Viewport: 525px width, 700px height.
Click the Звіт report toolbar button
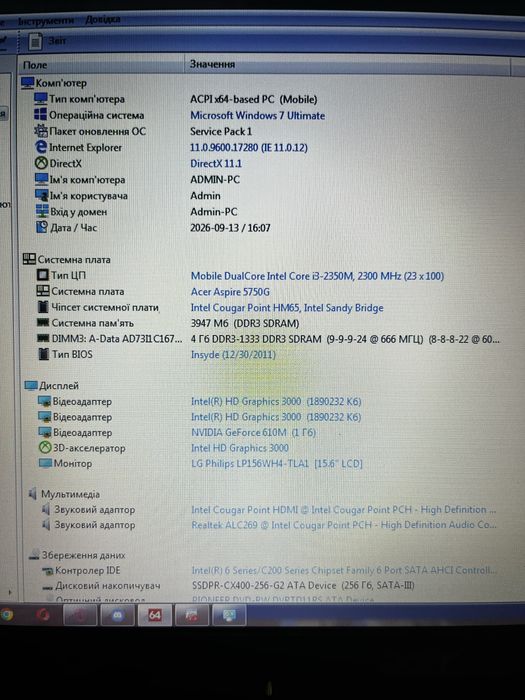(x=47, y=41)
